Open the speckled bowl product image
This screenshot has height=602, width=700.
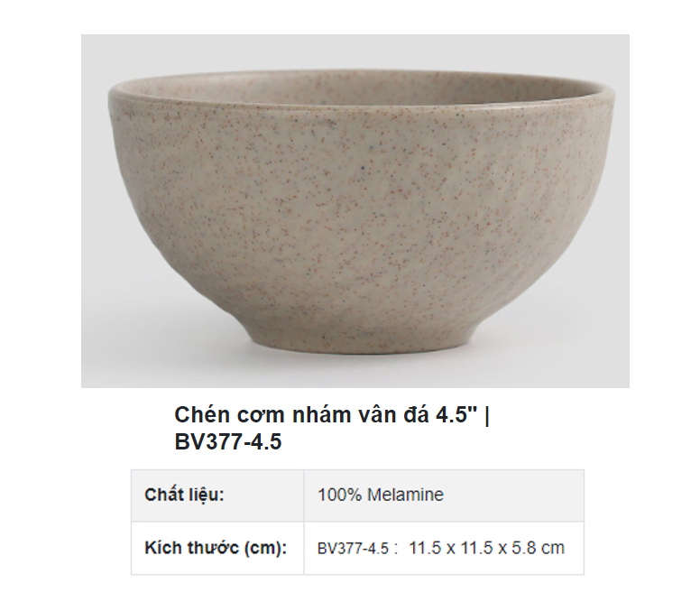click(x=355, y=211)
